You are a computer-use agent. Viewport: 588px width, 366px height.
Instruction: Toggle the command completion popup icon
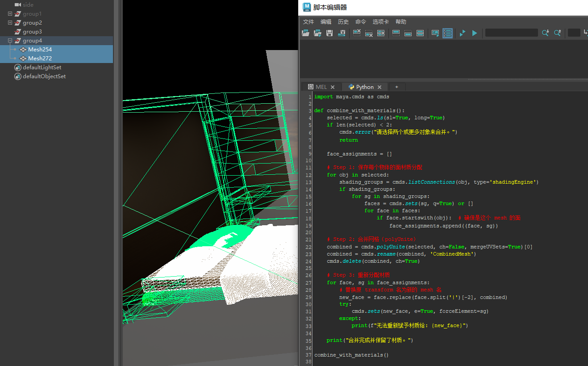tap(435, 33)
